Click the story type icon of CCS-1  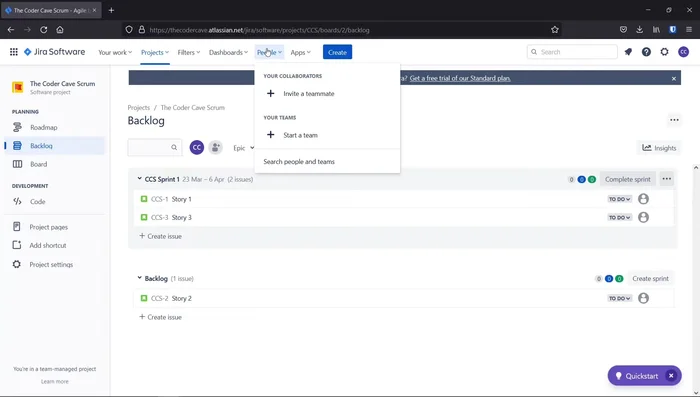144,199
